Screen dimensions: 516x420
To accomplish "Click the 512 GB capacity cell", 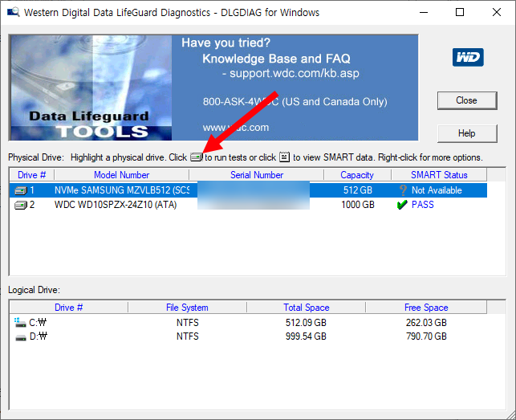I will (358, 190).
